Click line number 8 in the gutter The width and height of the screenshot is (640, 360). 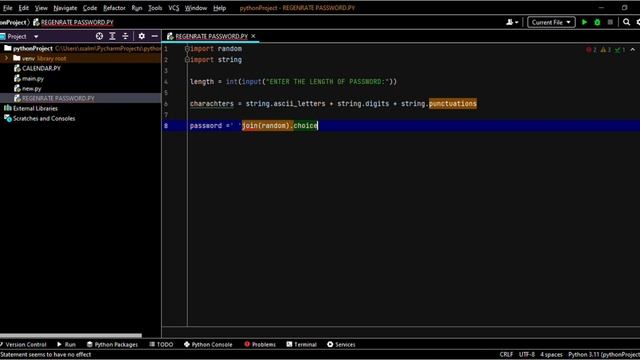tap(166, 126)
